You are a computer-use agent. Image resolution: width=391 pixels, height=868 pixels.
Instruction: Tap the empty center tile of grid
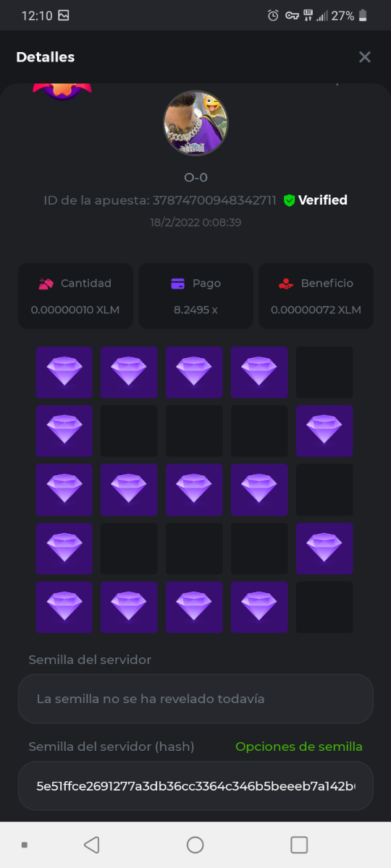194,490
